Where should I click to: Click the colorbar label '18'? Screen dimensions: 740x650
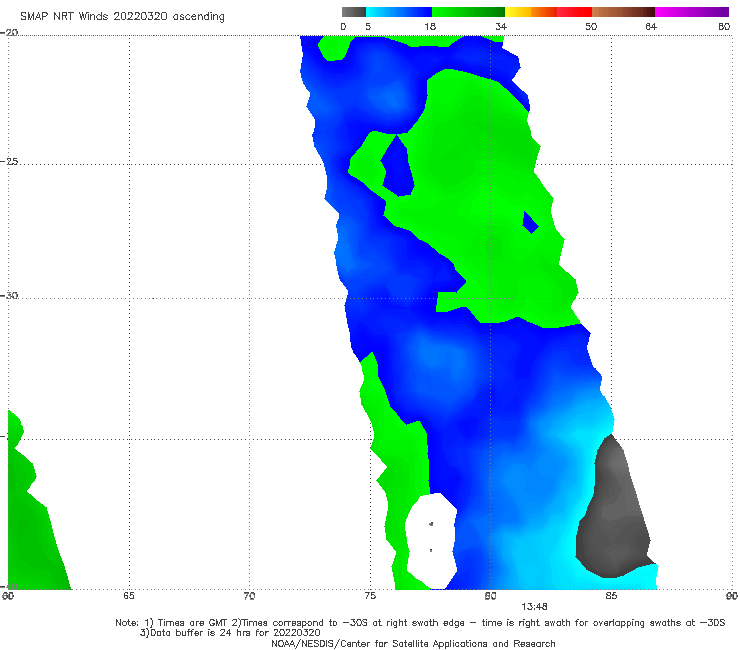click(430, 26)
